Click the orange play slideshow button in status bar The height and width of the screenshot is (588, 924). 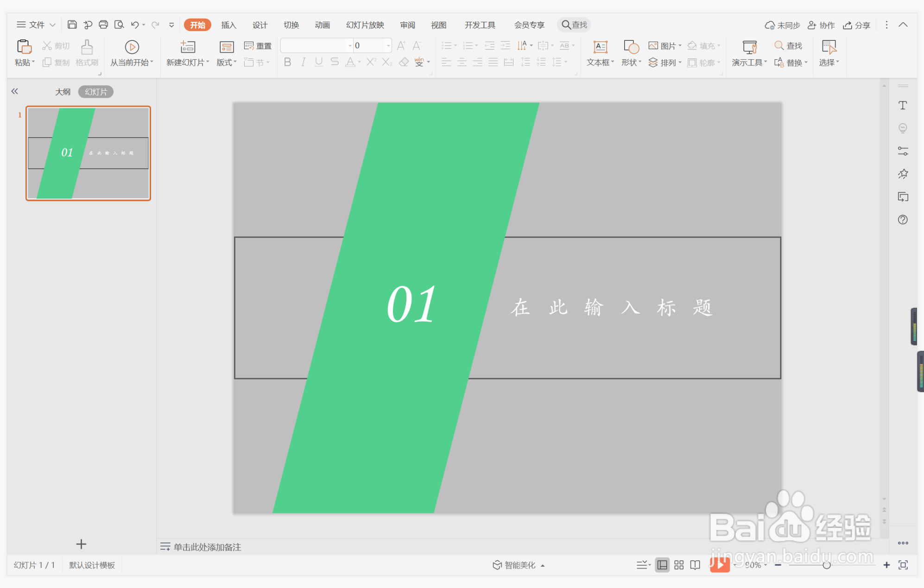click(719, 565)
